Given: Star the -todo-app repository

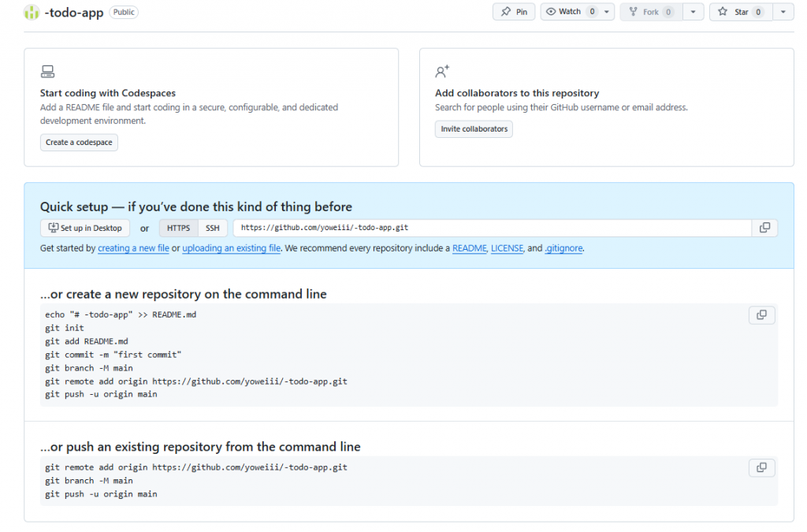Looking at the screenshot, I should pos(741,12).
